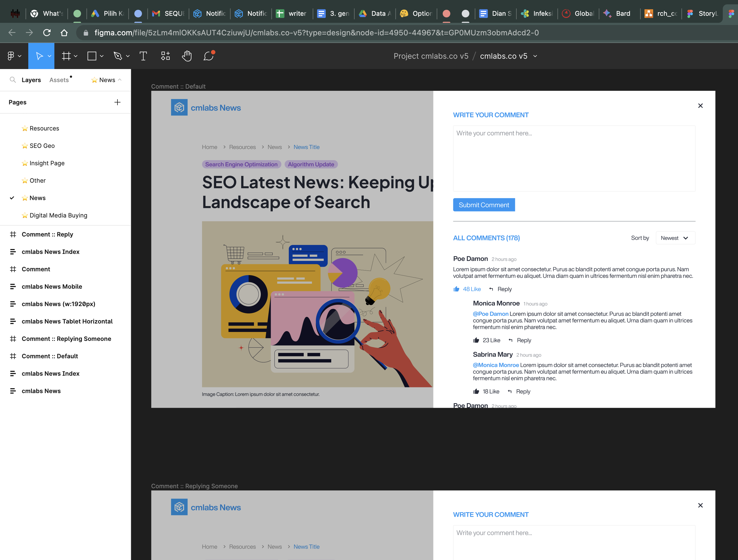Screen dimensions: 738x560
Task: Click browser reload button
Action: pos(47,33)
